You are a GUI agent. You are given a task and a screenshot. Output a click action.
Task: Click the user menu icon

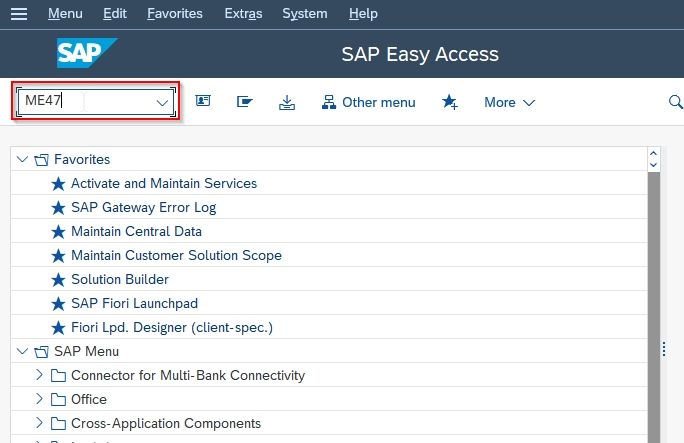click(x=203, y=101)
